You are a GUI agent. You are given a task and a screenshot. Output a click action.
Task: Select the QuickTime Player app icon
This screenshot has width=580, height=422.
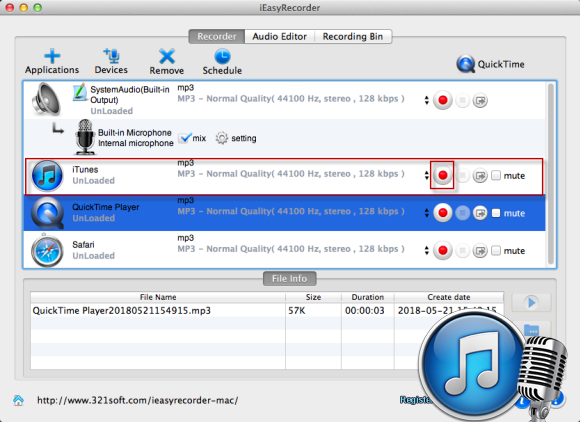tap(47, 213)
